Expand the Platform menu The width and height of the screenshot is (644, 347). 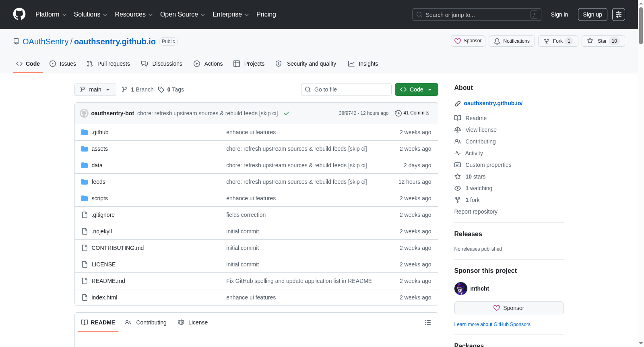[51, 15]
